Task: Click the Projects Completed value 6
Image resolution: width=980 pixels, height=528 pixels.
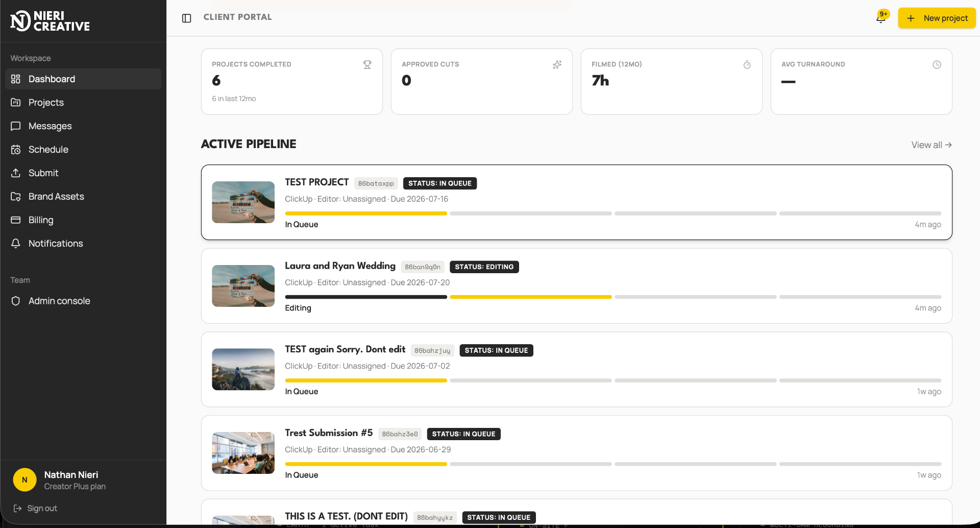Action: [216, 81]
